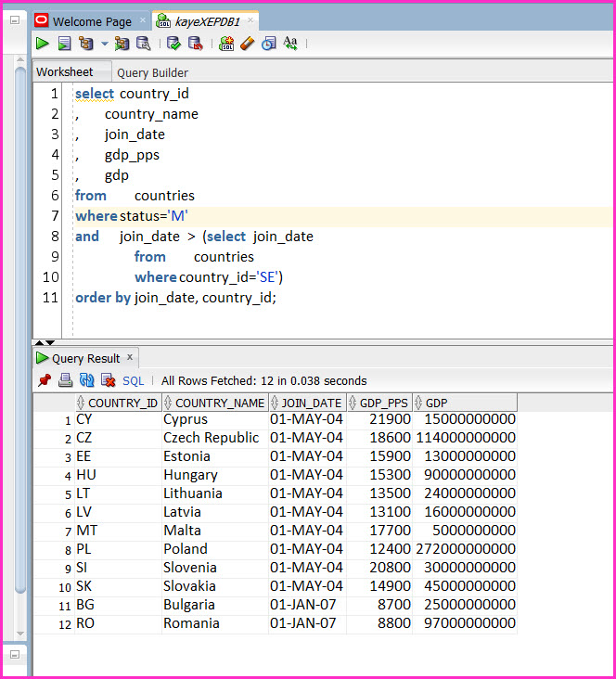
Task: Switch to the Query Builder tab
Action: (x=152, y=72)
